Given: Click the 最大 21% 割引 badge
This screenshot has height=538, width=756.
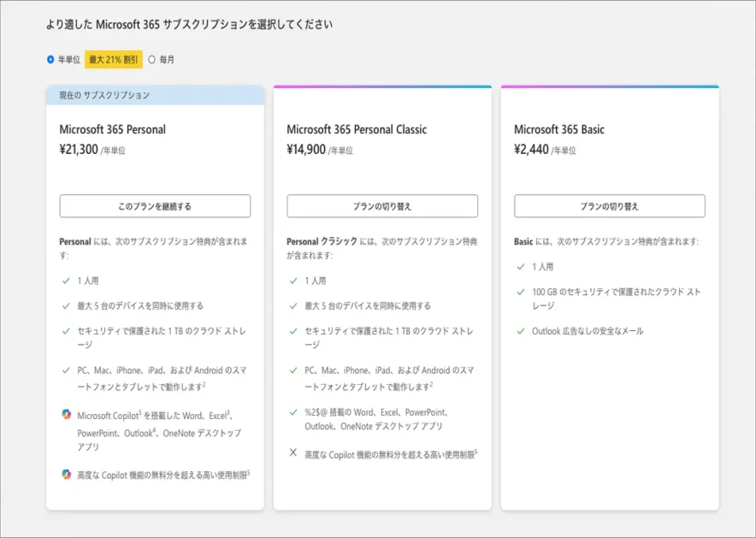Looking at the screenshot, I should 112,60.
